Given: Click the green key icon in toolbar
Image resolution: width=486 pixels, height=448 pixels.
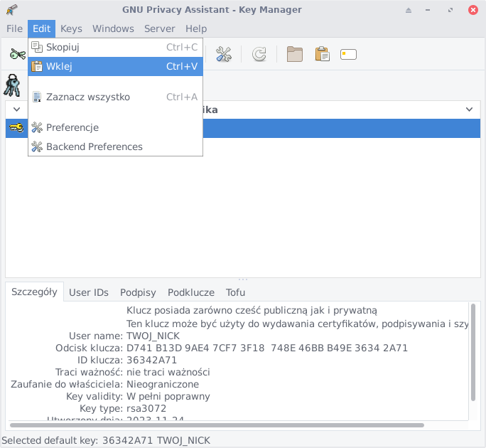Looking at the screenshot, I should click(17, 55).
